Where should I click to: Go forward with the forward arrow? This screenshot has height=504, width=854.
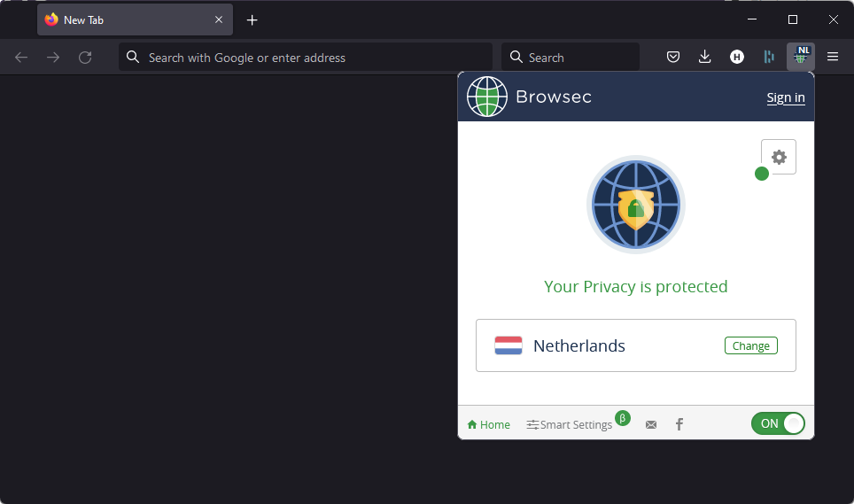point(53,58)
